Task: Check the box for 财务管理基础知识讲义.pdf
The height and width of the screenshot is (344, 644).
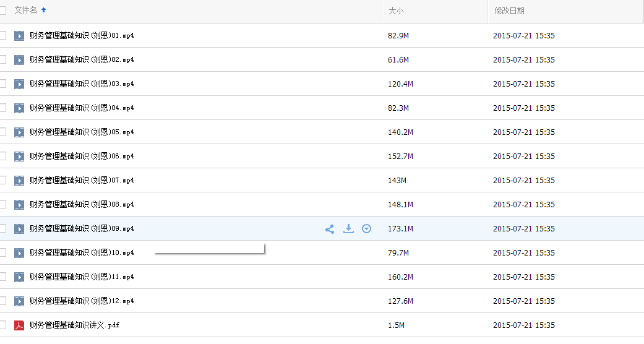Action: click(x=2, y=325)
